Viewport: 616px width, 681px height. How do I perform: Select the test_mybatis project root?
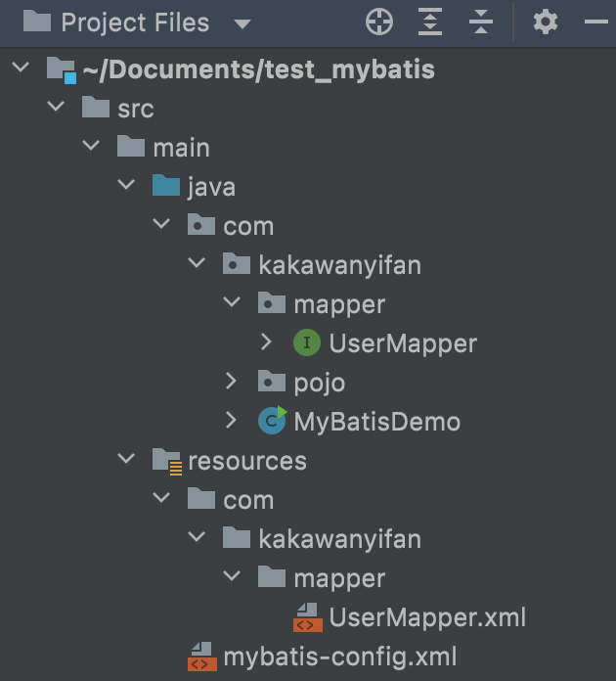pyautogui.click(x=258, y=69)
